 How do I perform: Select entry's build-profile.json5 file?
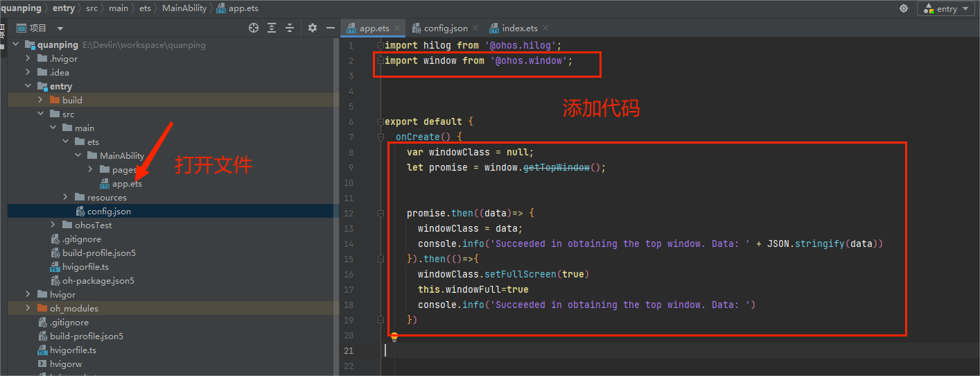point(99,253)
